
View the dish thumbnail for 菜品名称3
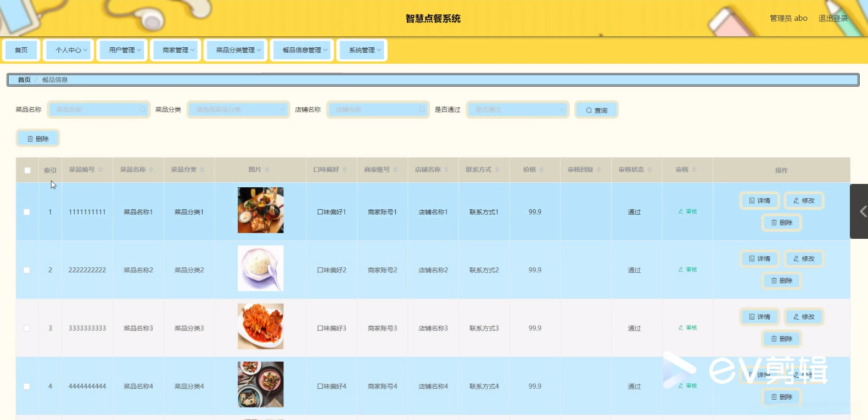point(261,327)
